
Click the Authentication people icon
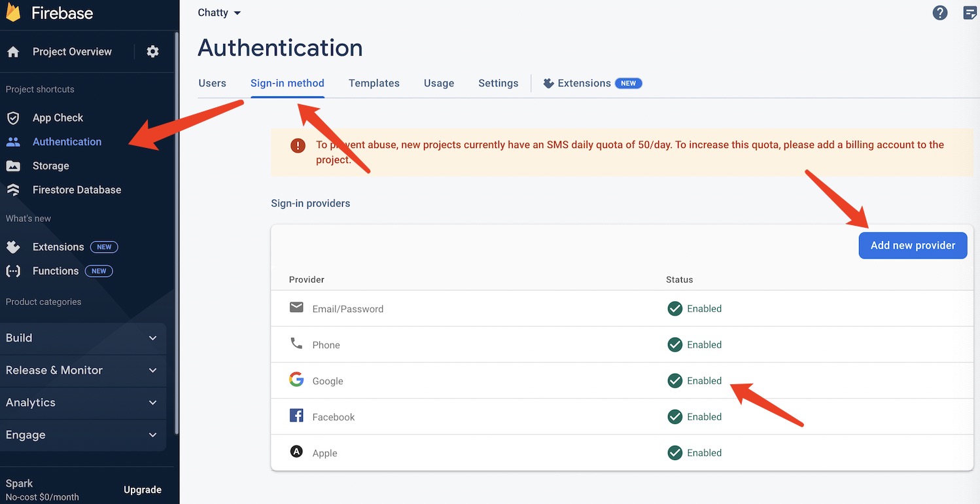tap(13, 141)
